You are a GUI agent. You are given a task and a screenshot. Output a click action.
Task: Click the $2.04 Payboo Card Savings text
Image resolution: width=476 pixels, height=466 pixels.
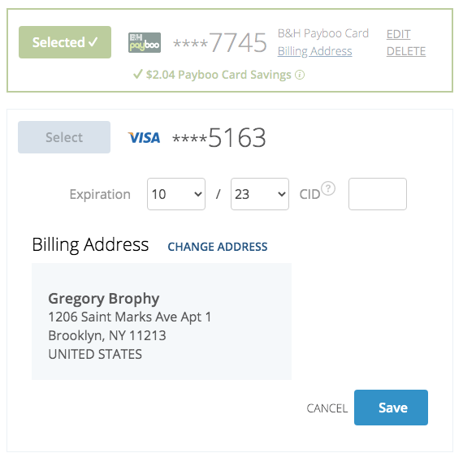(x=219, y=75)
